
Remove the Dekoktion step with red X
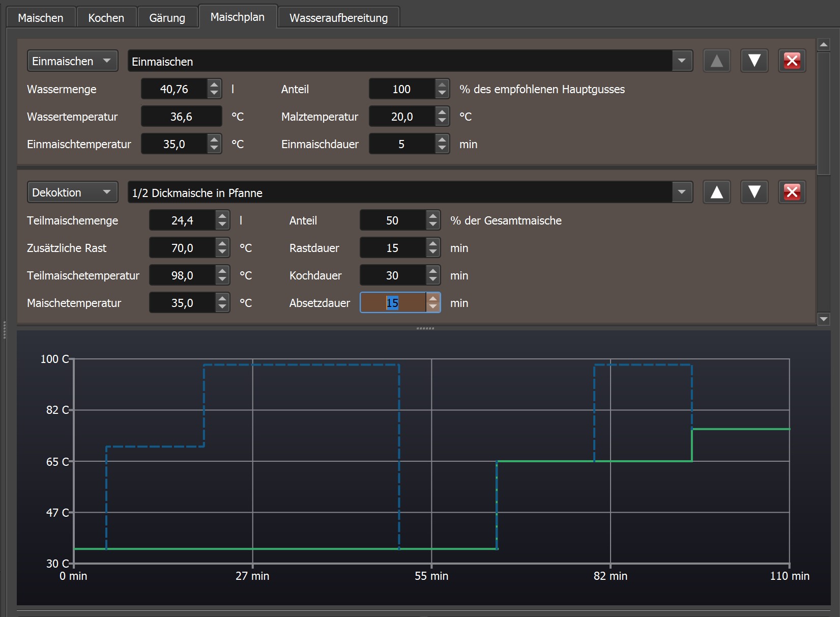coord(792,192)
